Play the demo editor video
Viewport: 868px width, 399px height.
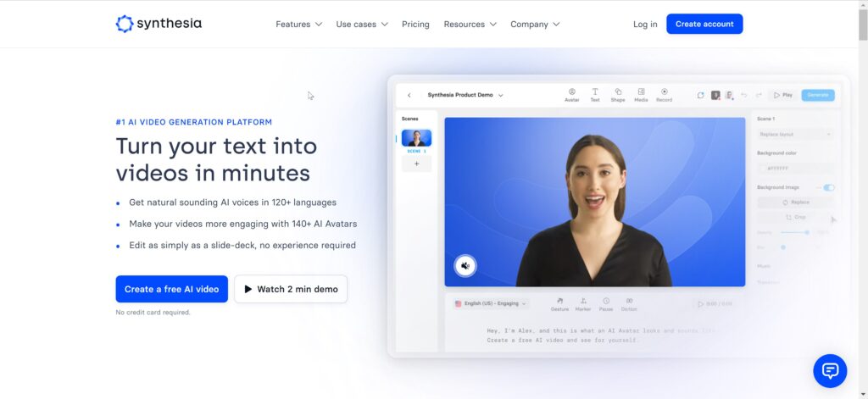click(x=783, y=95)
